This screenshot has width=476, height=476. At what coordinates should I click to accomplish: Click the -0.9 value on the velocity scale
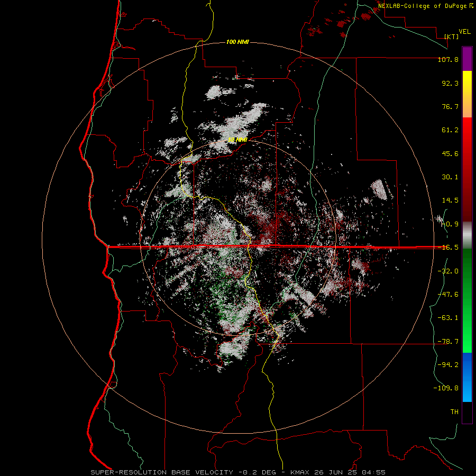pyautogui.click(x=450, y=224)
